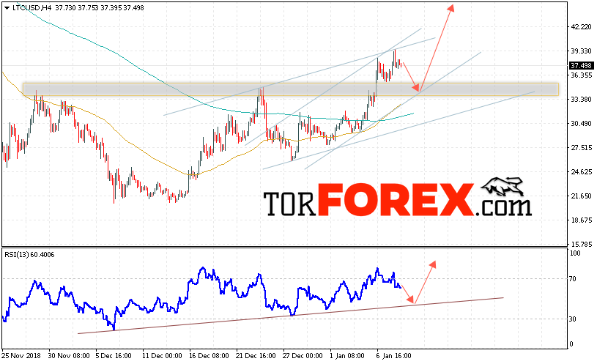Select the 6 Jan 16:00 date label
597x364 pixels.
coord(393,356)
